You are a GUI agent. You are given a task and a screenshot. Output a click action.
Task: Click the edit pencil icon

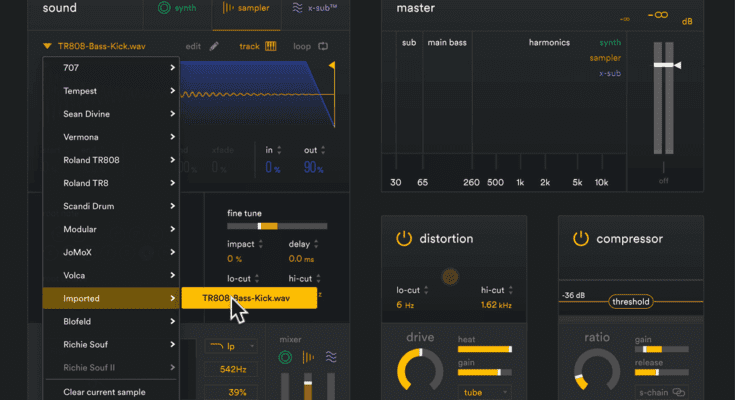[x=215, y=46]
